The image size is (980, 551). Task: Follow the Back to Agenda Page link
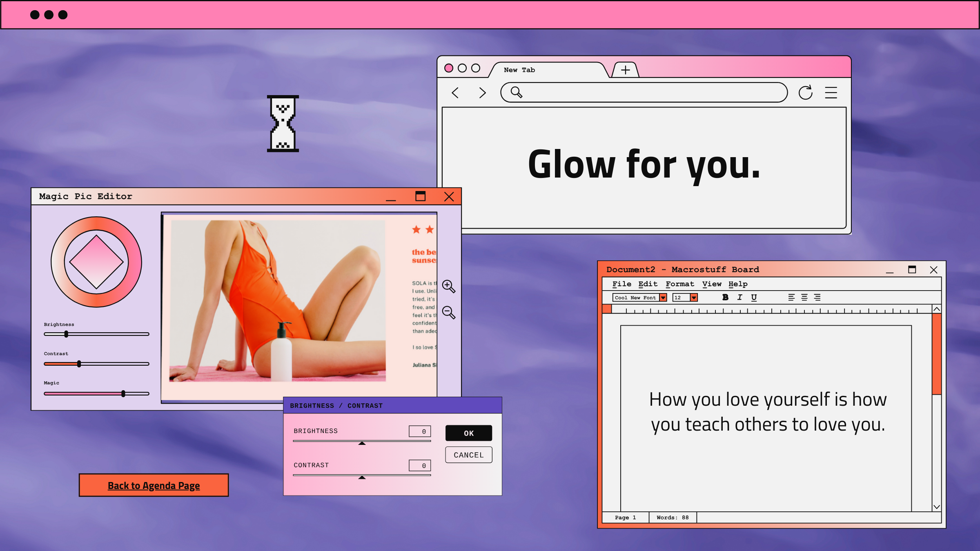pyautogui.click(x=154, y=485)
